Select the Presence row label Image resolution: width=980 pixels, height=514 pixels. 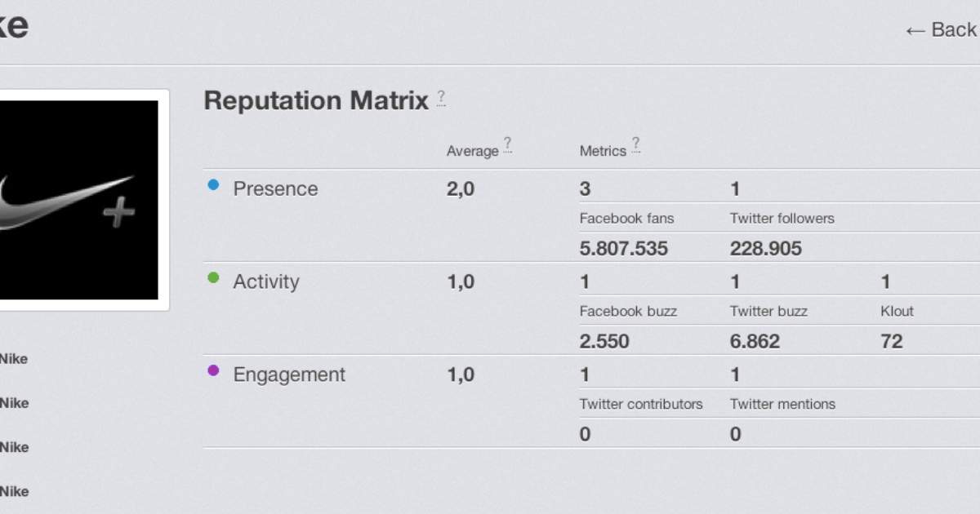275,188
